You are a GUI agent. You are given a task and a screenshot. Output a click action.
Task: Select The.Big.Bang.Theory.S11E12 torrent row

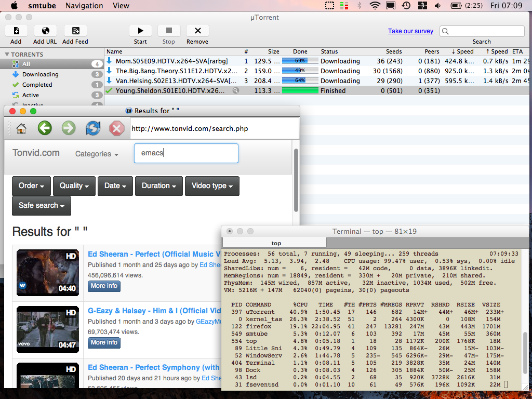[316, 71]
